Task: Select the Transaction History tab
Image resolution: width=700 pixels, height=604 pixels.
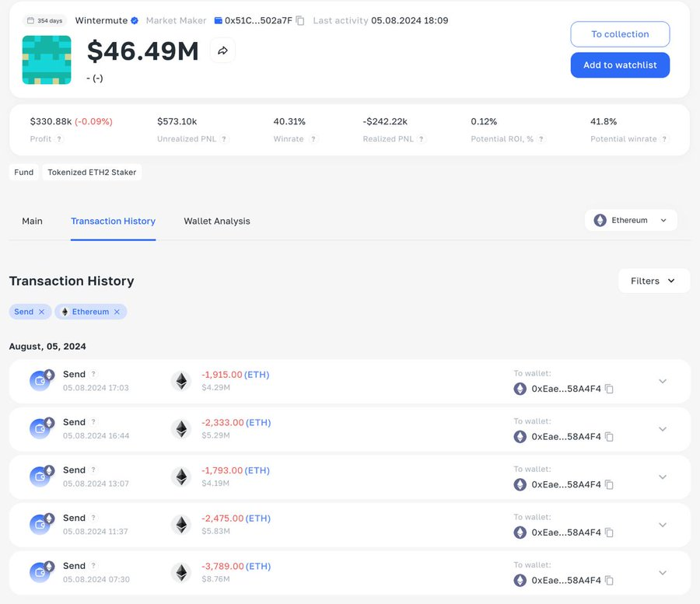Action: tap(113, 222)
